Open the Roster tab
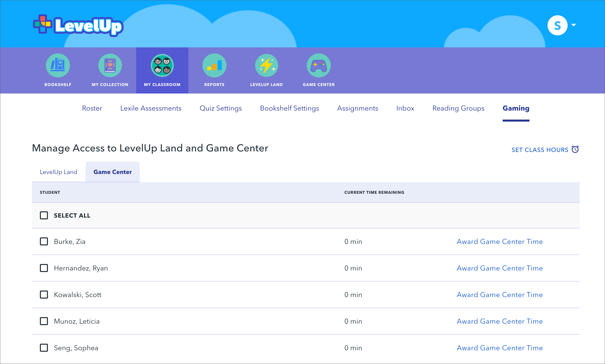Image resolution: width=605 pixels, height=364 pixels. (92, 108)
